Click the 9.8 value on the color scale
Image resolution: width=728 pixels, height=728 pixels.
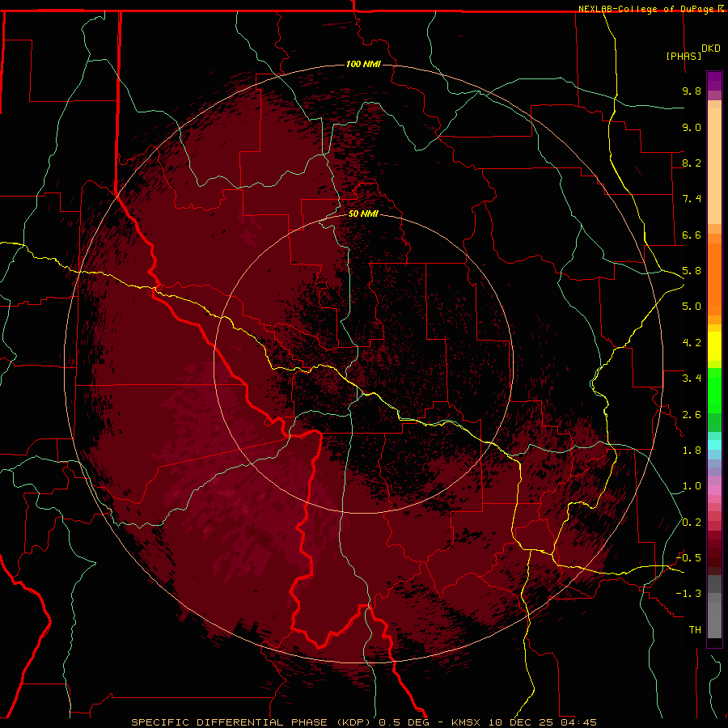[692, 91]
